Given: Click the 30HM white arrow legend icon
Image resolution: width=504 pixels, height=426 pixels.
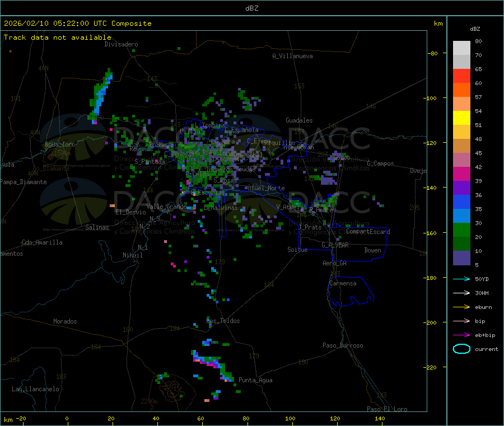Looking at the screenshot, I should (x=461, y=293).
